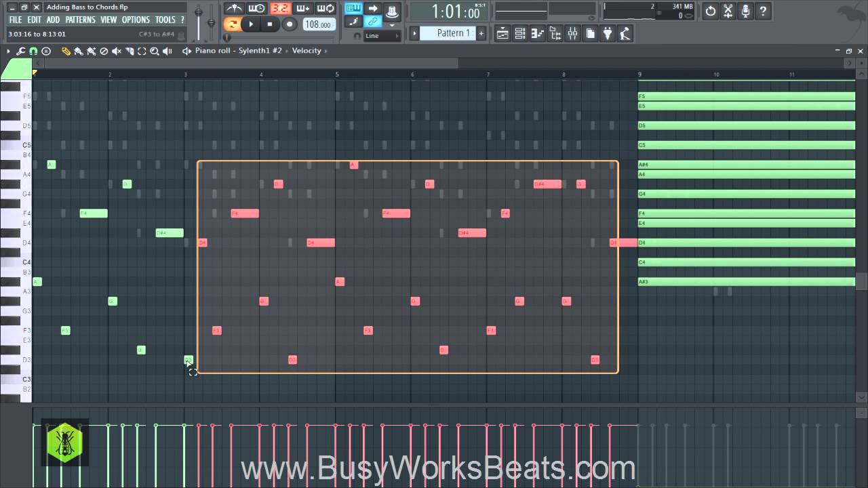This screenshot has height=488, width=868.
Task: Open the piano roll tool options wrench
Action: pyautogui.click(x=20, y=51)
